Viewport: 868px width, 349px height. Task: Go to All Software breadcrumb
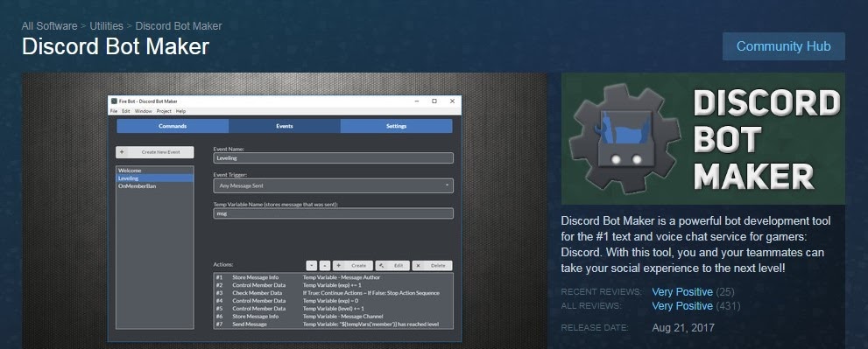tap(49, 26)
